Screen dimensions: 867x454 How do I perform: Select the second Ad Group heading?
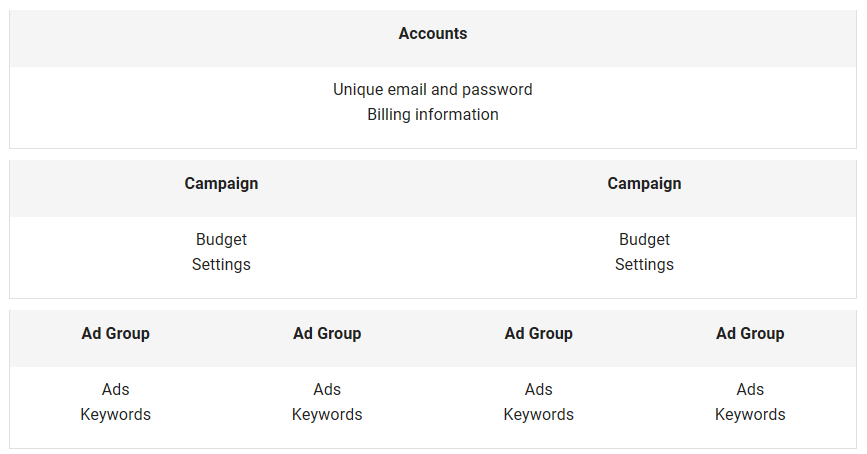pyautogui.click(x=327, y=333)
